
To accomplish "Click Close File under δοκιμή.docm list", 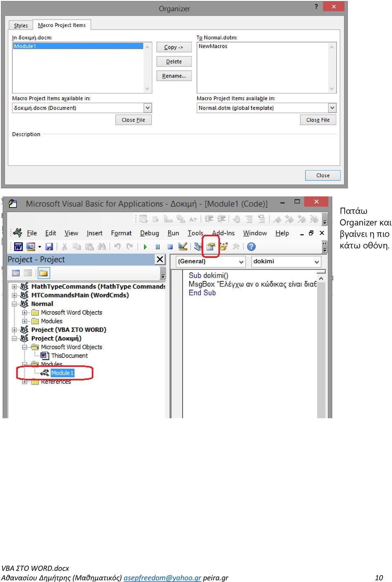I will pyautogui.click(x=134, y=120).
